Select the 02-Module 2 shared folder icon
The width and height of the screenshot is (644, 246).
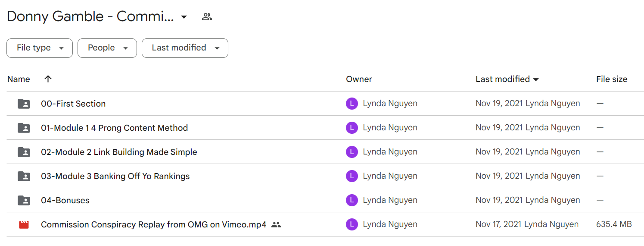24,152
